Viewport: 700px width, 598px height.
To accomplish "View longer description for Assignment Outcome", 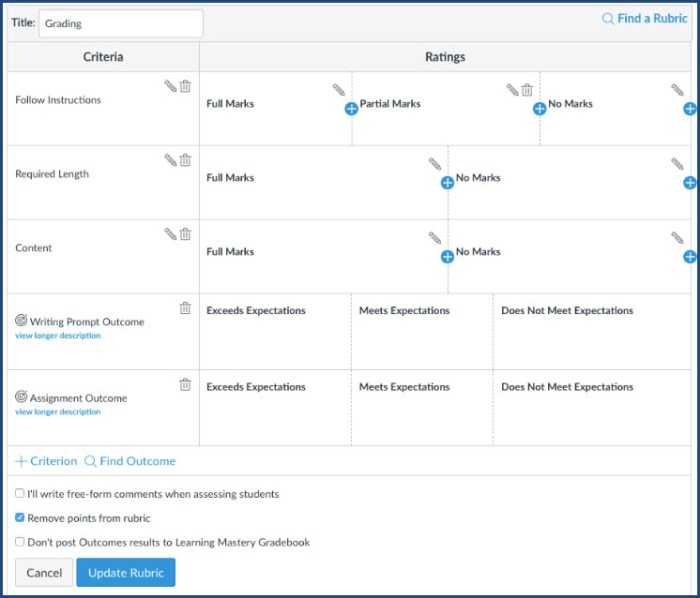I will coord(58,412).
